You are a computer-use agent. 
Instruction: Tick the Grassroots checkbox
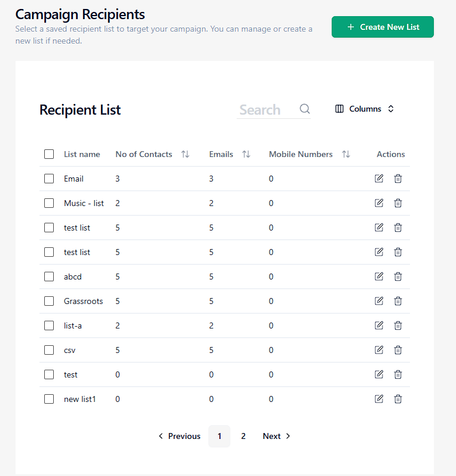tap(49, 301)
